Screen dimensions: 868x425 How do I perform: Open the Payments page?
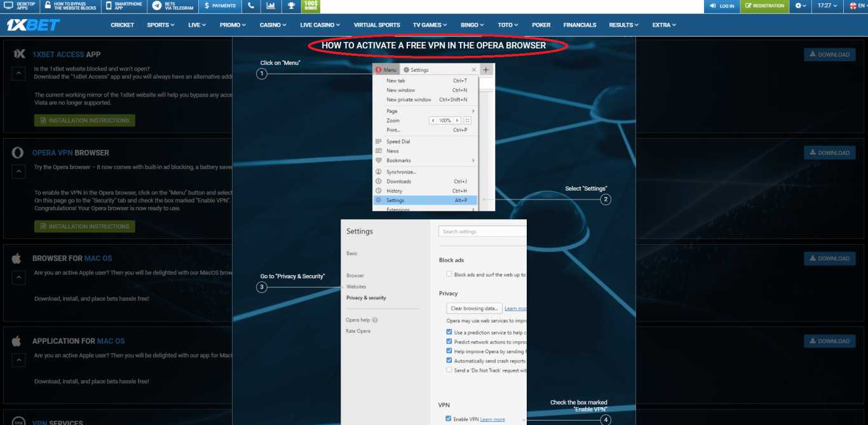(x=220, y=6)
